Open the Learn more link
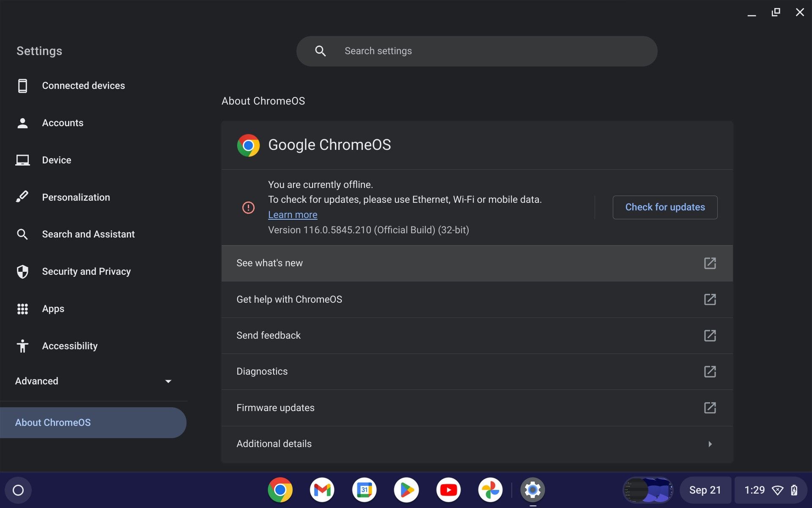This screenshot has width=812, height=508. click(x=292, y=215)
